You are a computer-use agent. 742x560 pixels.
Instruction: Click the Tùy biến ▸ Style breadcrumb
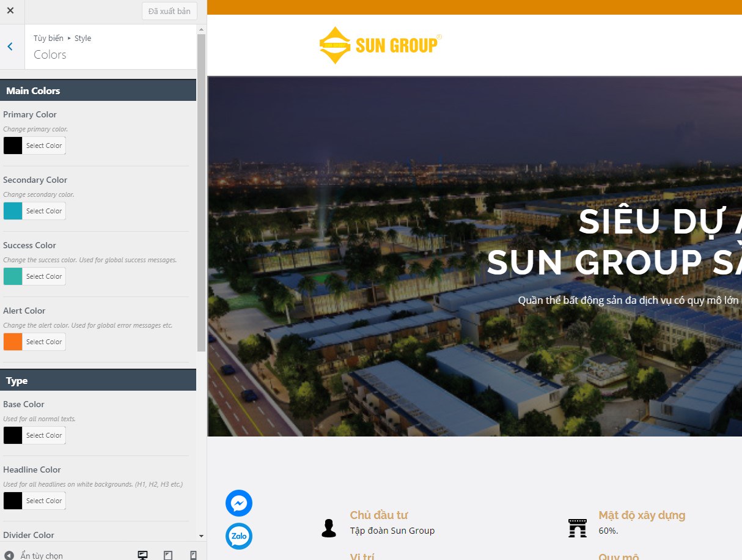click(x=62, y=38)
